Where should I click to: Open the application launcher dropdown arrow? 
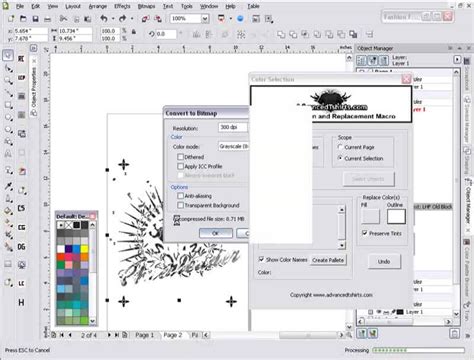coord(230,19)
